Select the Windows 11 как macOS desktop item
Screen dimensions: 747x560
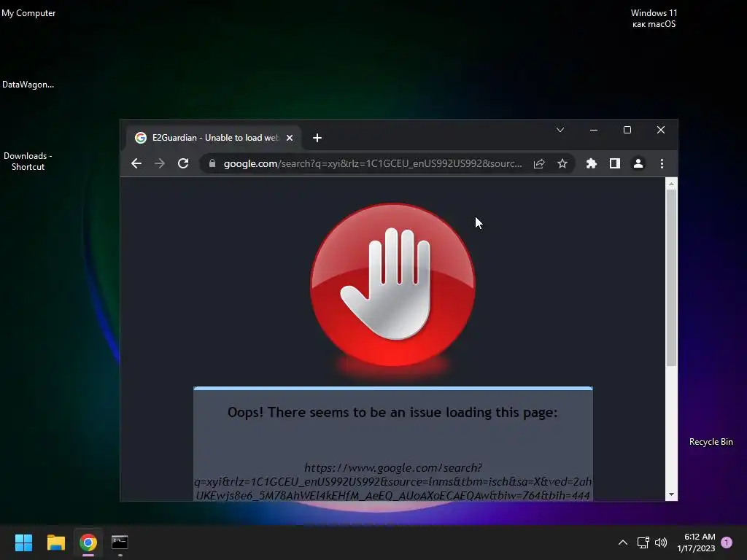[x=654, y=18]
